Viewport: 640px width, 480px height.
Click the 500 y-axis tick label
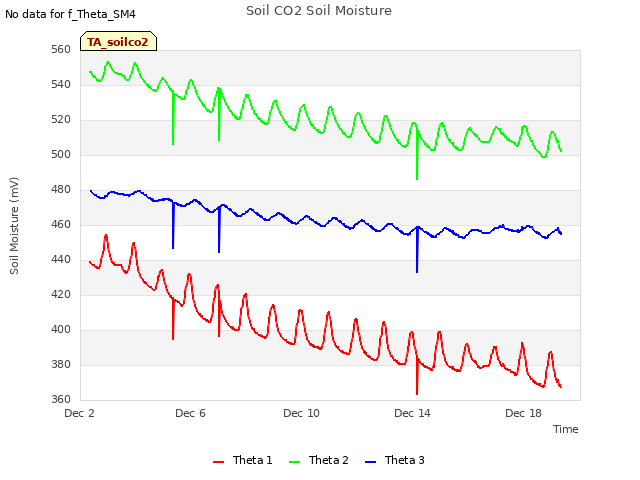point(61,155)
